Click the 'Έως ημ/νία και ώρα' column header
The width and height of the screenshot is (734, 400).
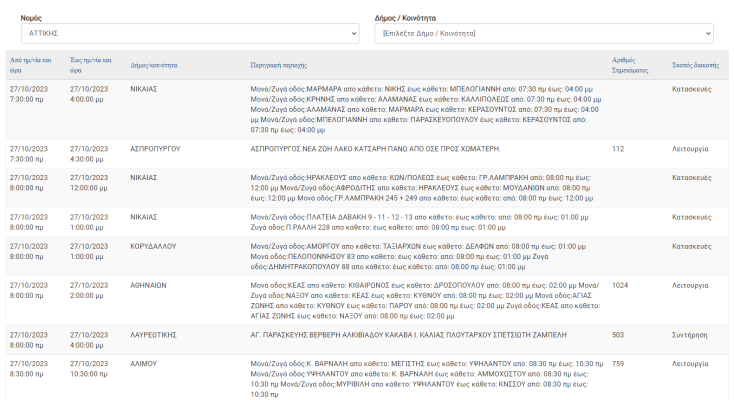pyautogui.click(x=89, y=65)
